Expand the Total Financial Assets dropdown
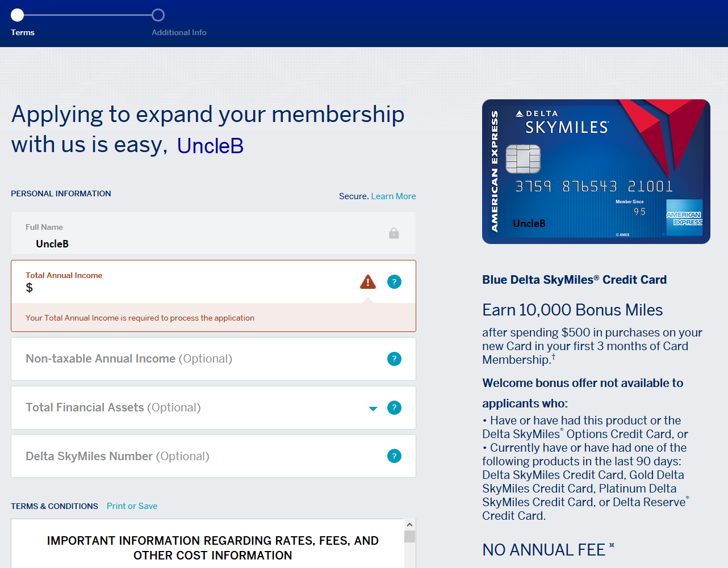 (x=373, y=408)
